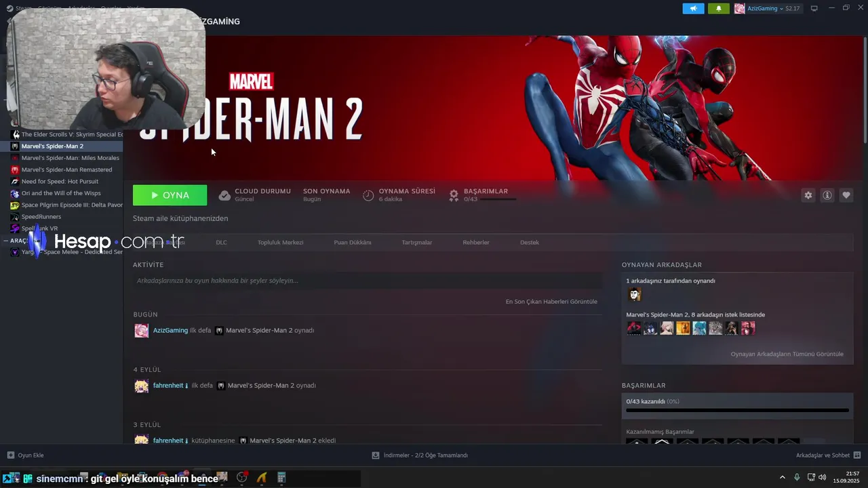Add to favorites heart icon
The height and width of the screenshot is (488, 868).
click(x=846, y=195)
